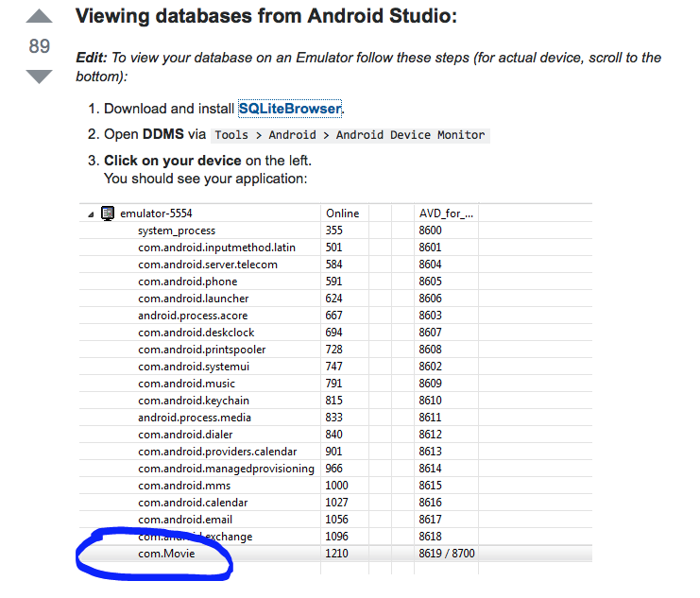Click port value 8603
700x598 pixels.
pyautogui.click(x=430, y=316)
